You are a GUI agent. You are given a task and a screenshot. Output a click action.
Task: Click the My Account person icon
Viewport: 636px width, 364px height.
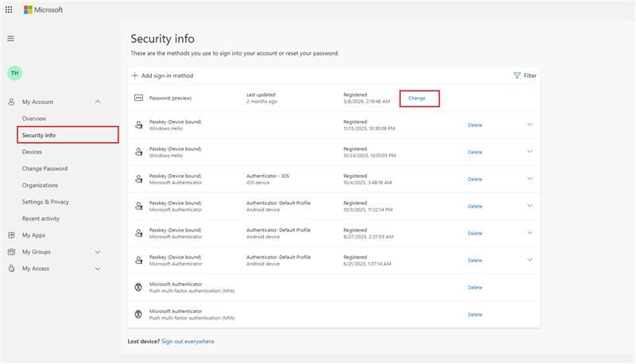[11, 102]
